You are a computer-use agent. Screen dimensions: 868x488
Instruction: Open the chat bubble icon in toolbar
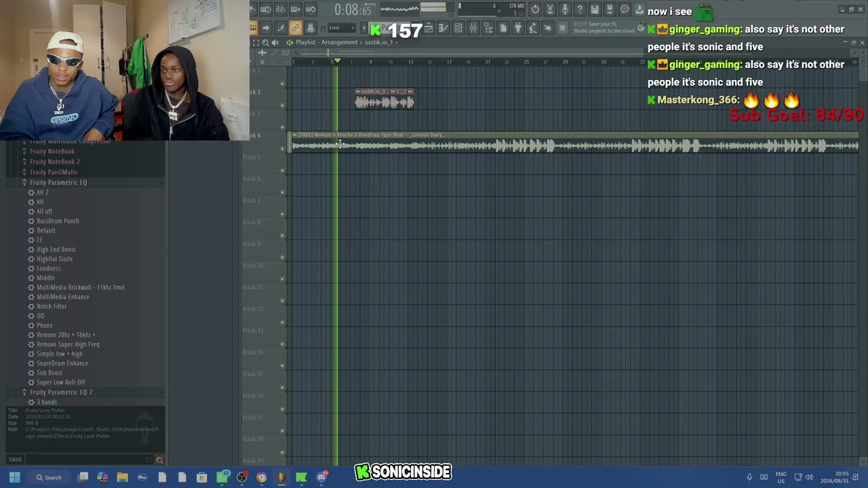(625, 9)
